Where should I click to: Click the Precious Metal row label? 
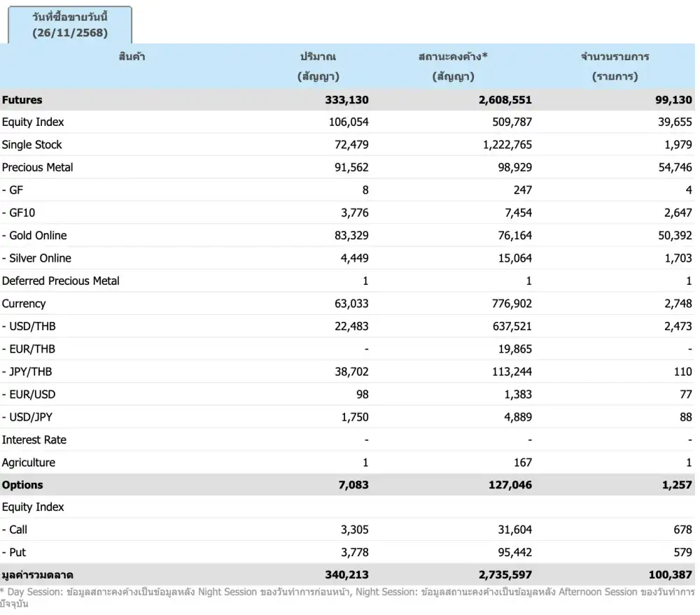click(38, 167)
